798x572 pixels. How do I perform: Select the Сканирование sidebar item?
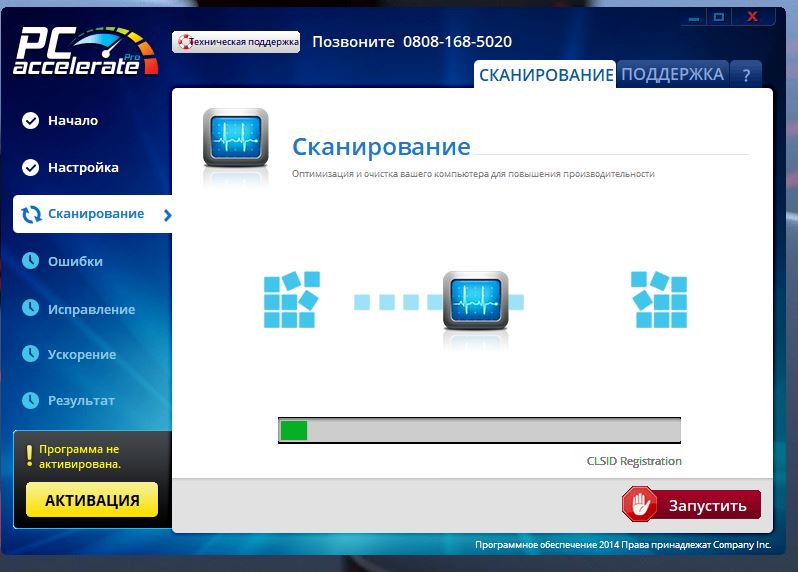93,214
